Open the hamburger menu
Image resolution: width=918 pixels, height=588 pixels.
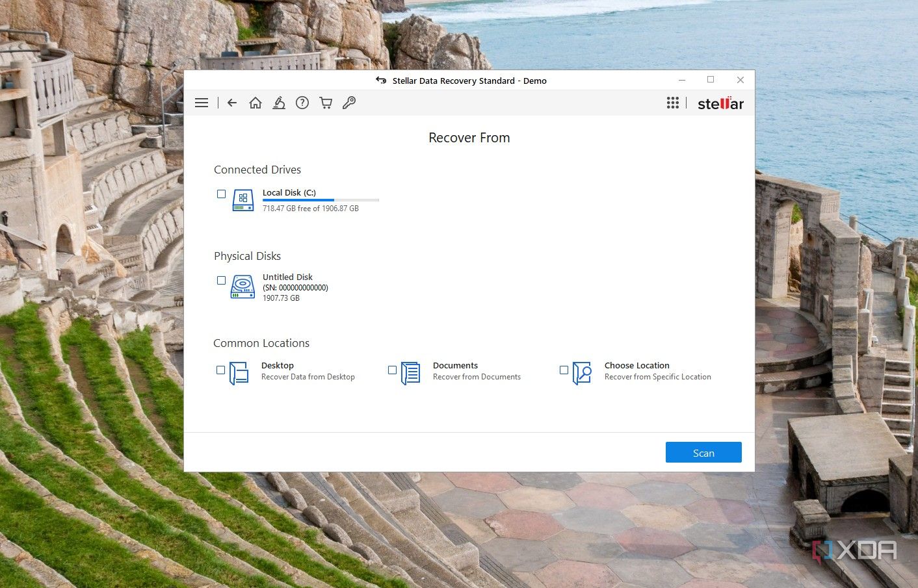click(x=202, y=103)
